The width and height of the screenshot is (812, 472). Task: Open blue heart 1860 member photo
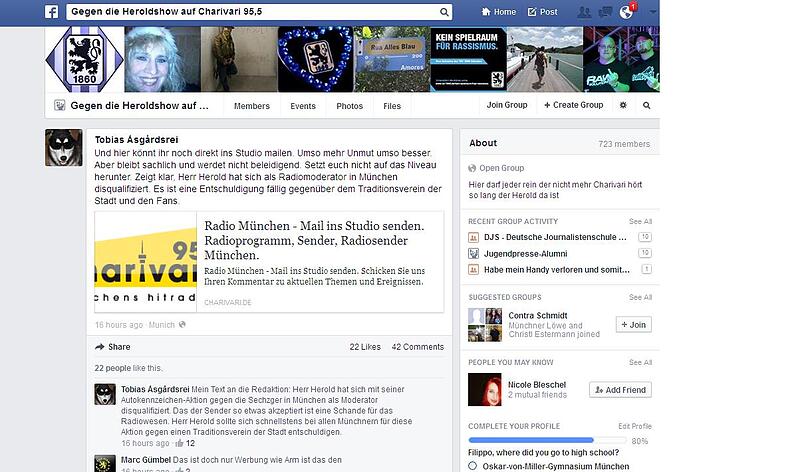(315, 60)
